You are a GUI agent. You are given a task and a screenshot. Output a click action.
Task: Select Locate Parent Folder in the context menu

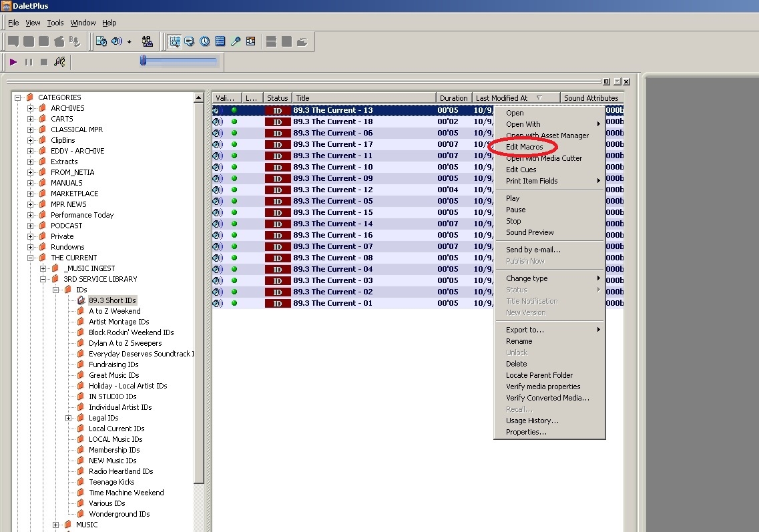[539, 375]
